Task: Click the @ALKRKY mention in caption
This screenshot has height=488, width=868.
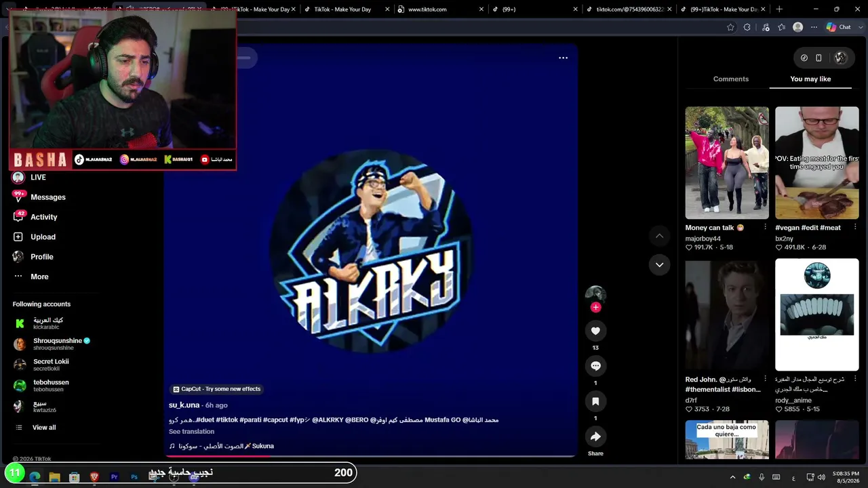Action: click(328, 420)
